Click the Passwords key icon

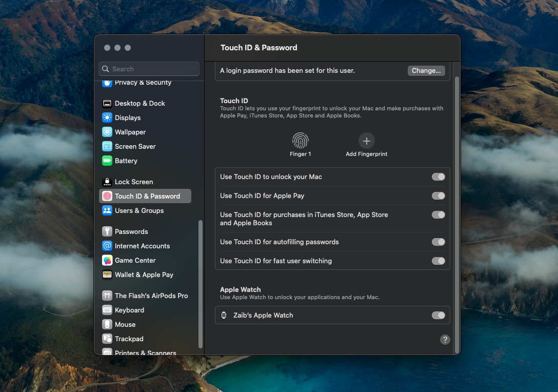107,231
